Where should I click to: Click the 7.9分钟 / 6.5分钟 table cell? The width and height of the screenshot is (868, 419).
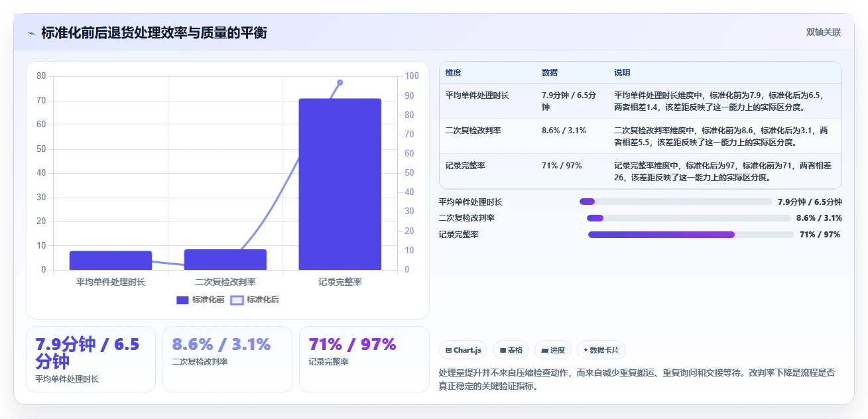pos(569,101)
